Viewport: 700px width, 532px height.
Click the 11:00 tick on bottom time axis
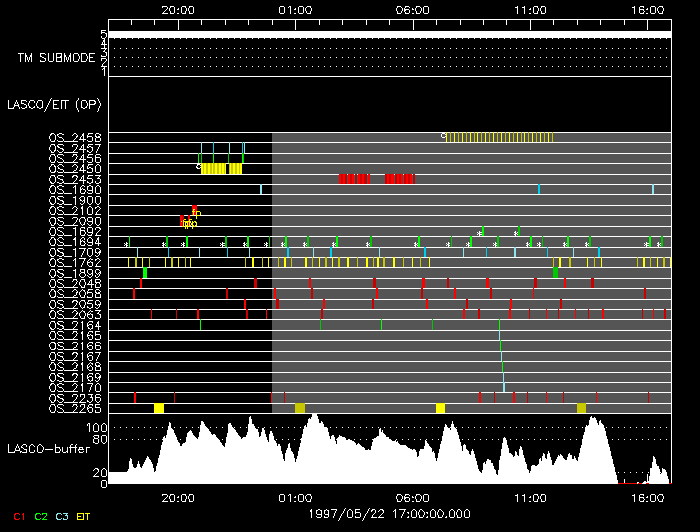(x=529, y=497)
